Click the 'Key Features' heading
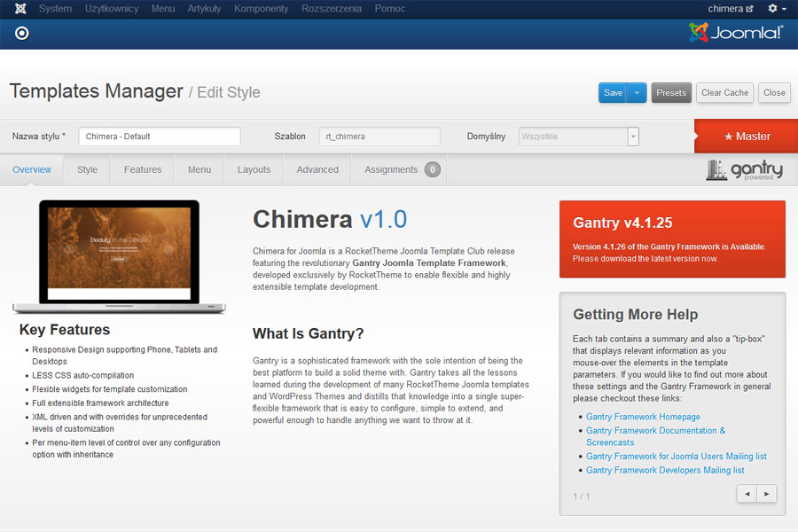 (x=65, y=329)
